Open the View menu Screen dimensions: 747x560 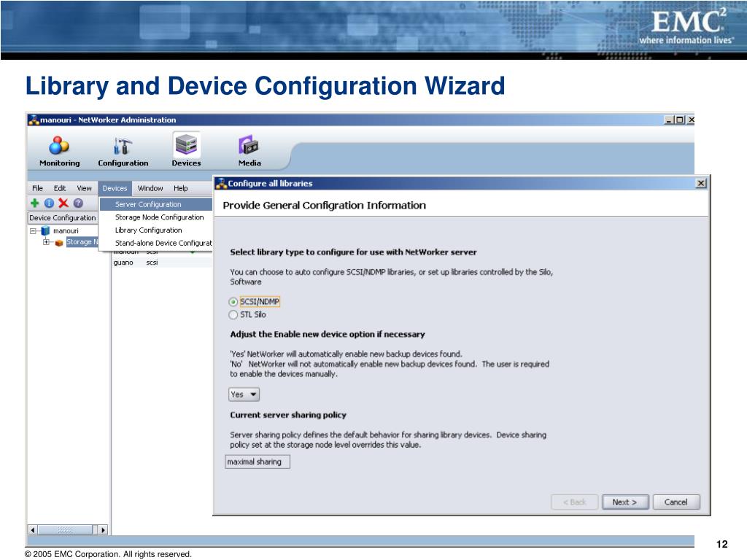pyautogui.click(x=85, y=189)
